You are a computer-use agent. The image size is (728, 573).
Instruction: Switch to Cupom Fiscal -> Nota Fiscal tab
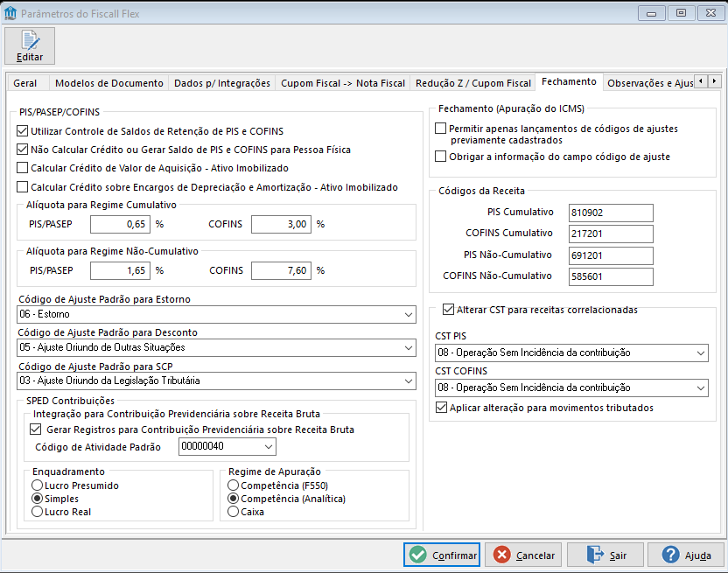pyautogui.click(x=343, y=83)
